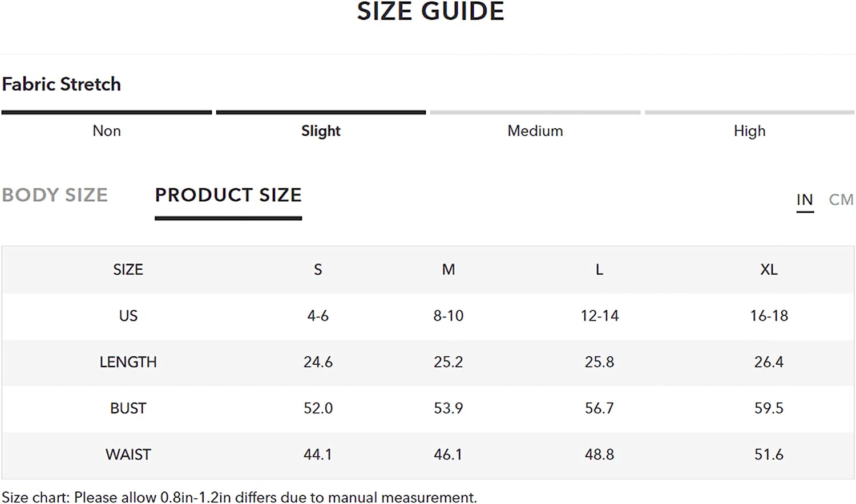Click the bust value 52.0 cell
Viewport: 856px width, 504px height.
pos(318,408)
